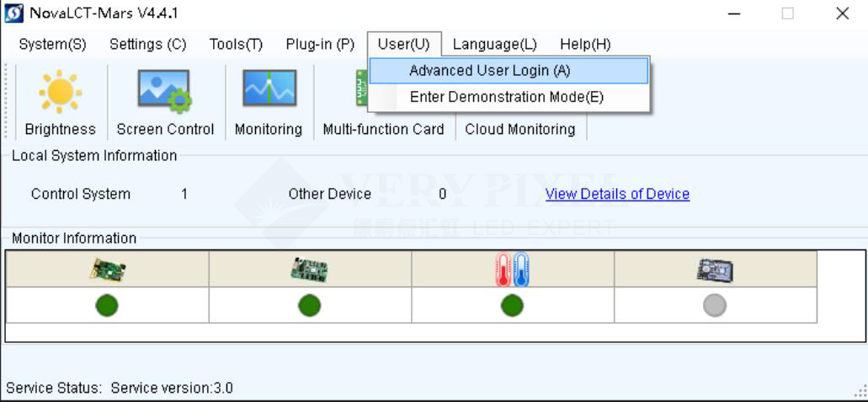The image size is (868, 402).
Task: Open the System(S) menu
Action: 52,45
